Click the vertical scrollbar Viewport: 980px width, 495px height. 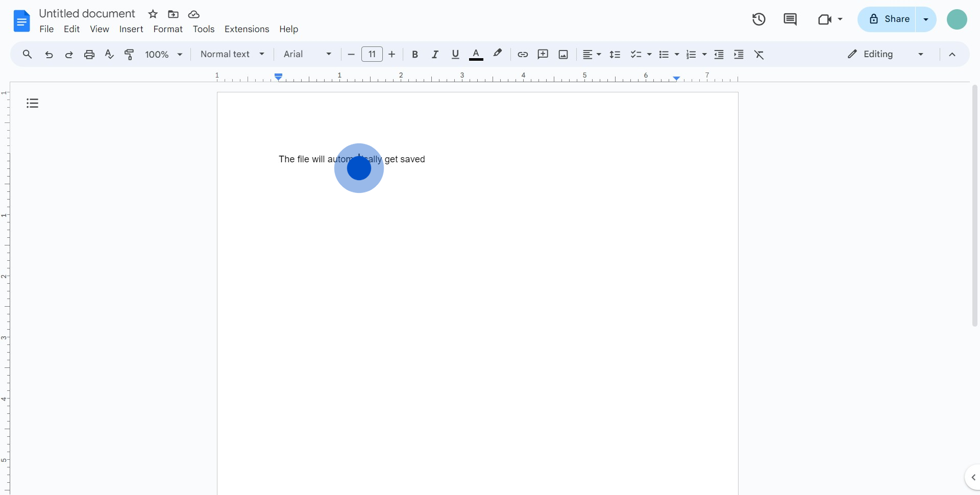[x=975, y=206]
